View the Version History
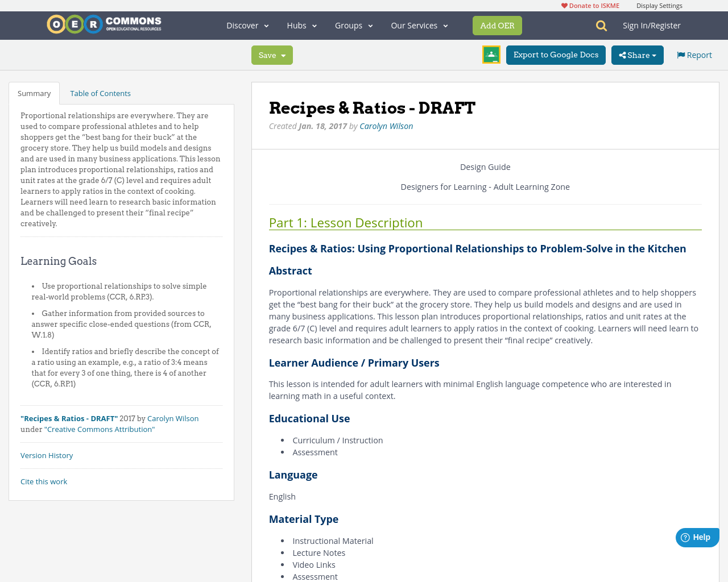The width and height of the screenshot is (728, 582). (x=47, y=455)
